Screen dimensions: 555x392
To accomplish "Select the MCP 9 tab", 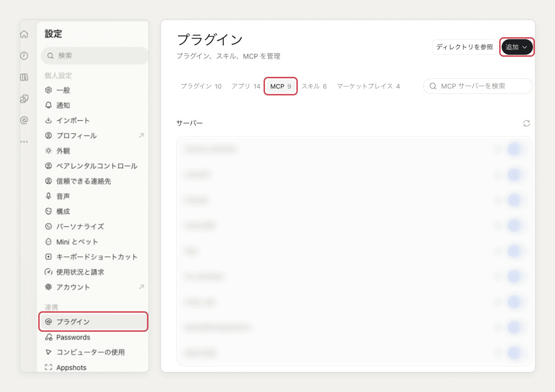I will coord(281,86).
